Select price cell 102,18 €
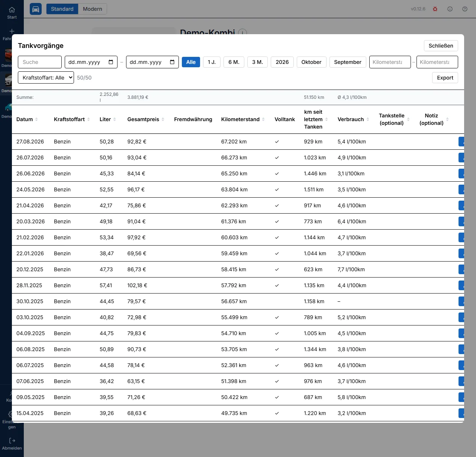The height and width of the screenshot is (457, 476). tap(137, 285)
